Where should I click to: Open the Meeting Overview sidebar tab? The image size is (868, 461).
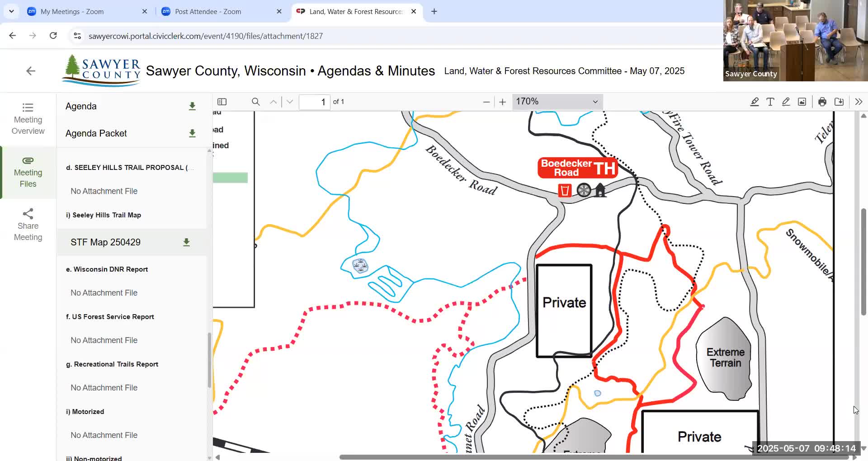point(28,119)
